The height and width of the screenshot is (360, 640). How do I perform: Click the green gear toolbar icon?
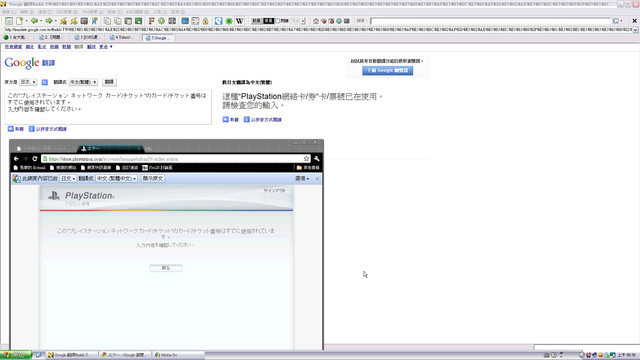162,21
